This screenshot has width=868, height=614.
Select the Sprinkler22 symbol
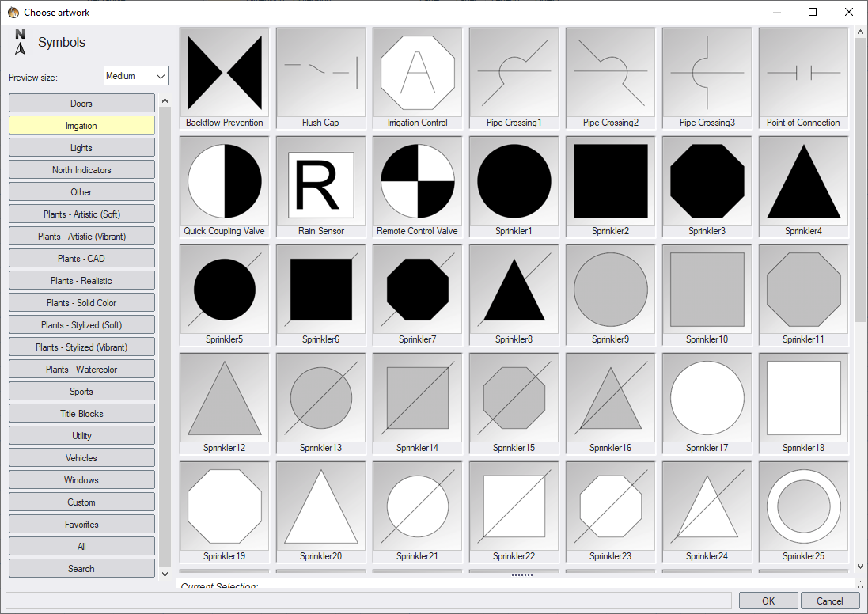tap(514, 513)
